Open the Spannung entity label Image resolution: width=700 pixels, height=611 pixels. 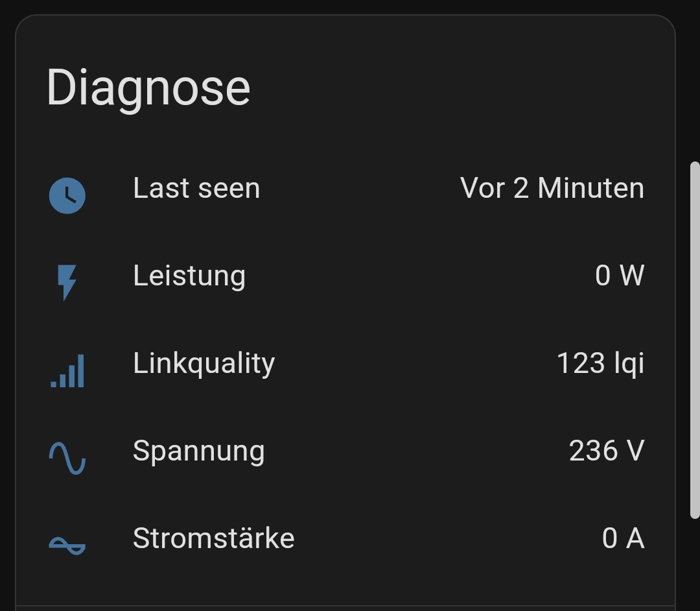click(x=199, y=451)
